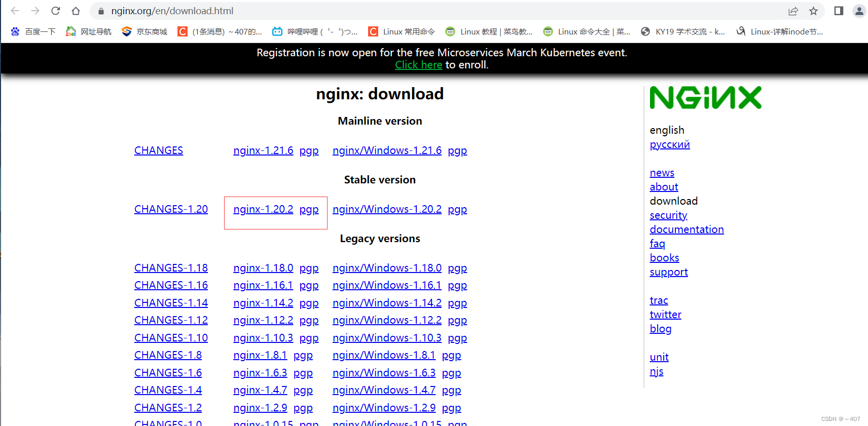Open the documentation page
868x426 pixels.
click(x=686, y=229)
